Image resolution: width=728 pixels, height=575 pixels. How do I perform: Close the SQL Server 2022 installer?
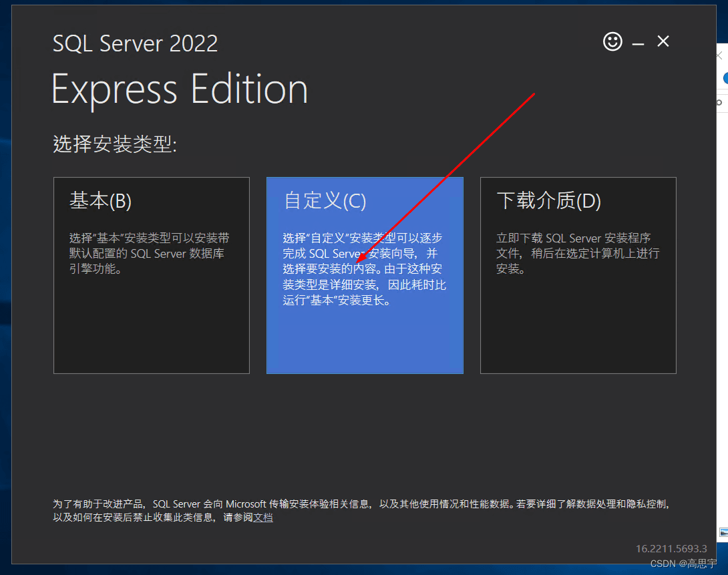(x=663, y=41)
